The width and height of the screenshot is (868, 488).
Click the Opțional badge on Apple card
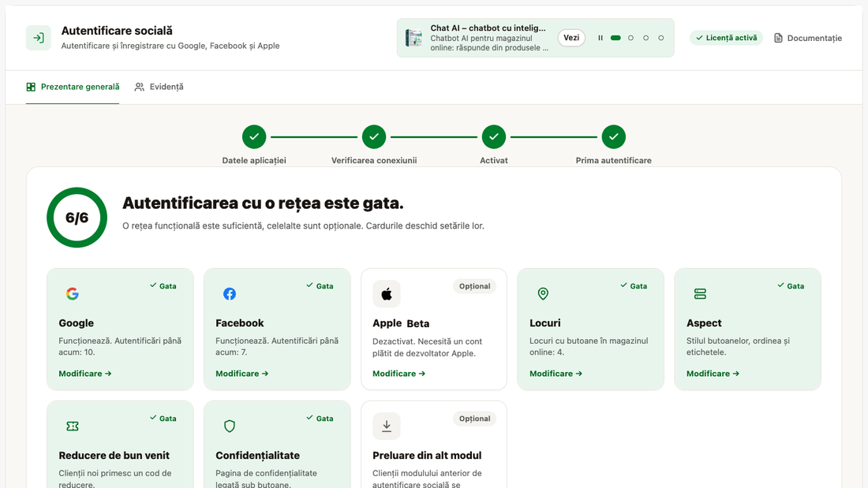click(x=475, y=286)
